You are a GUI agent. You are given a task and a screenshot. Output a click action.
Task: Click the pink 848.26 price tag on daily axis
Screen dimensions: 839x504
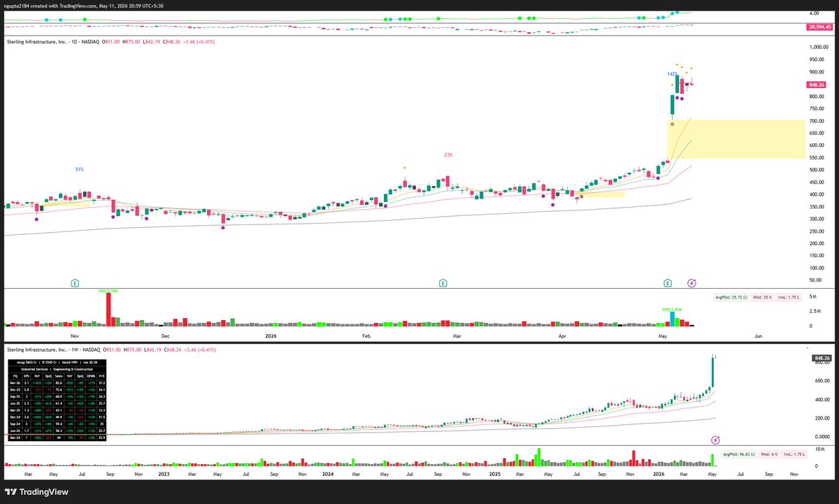817,85
